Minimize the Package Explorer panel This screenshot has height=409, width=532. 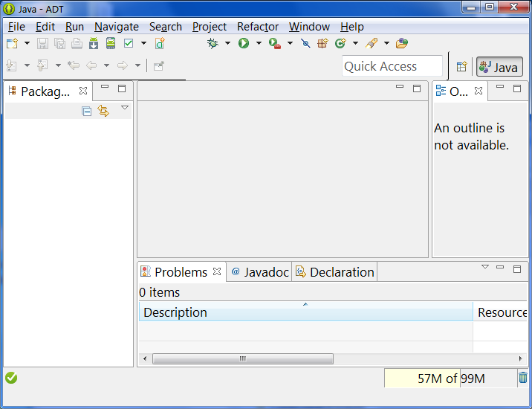(x=105, y=87)
